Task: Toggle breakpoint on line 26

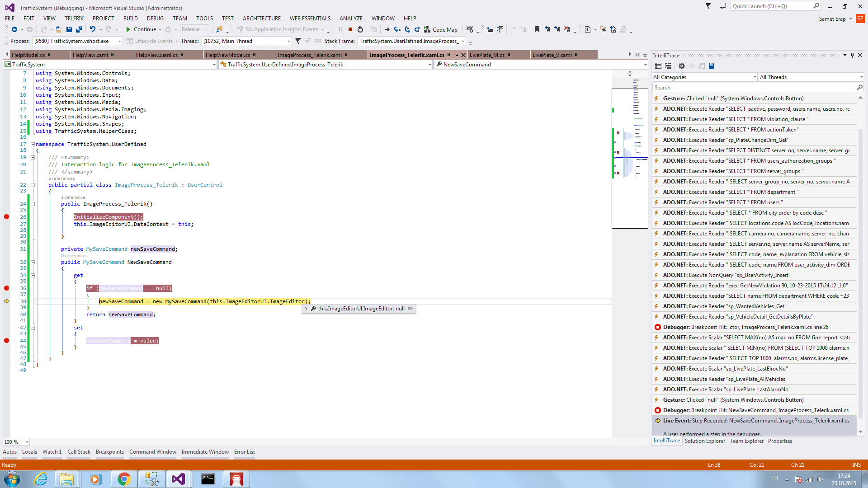Action: (x=6, y=217)
